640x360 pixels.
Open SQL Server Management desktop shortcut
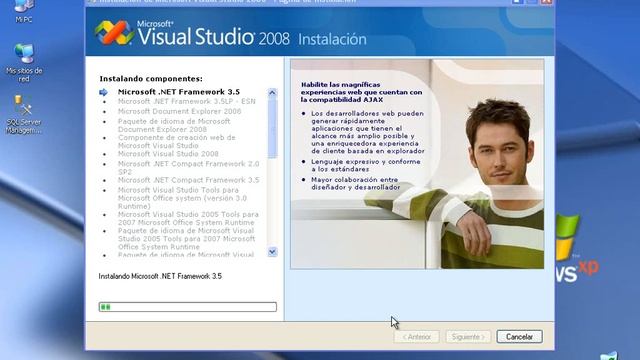[x=23, y=115]
